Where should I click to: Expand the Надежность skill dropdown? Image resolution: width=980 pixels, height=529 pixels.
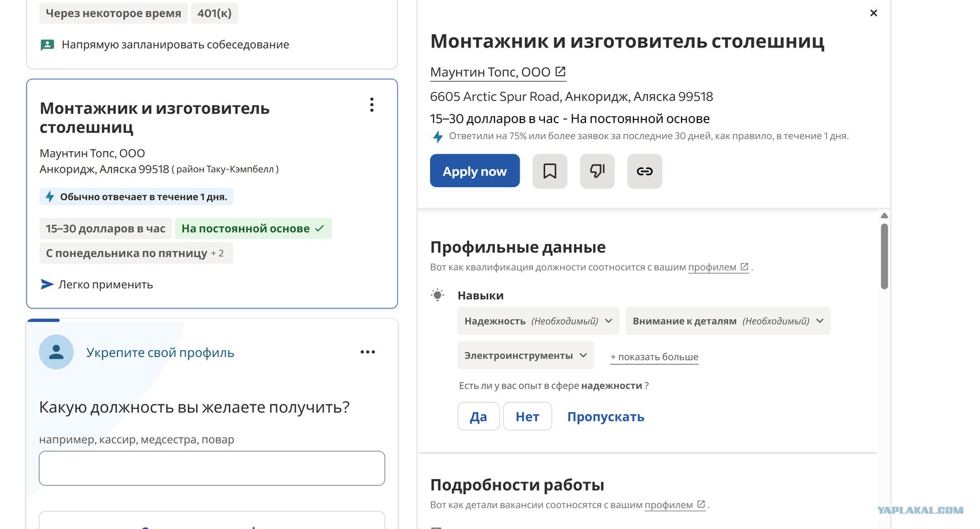coord(539,321)
